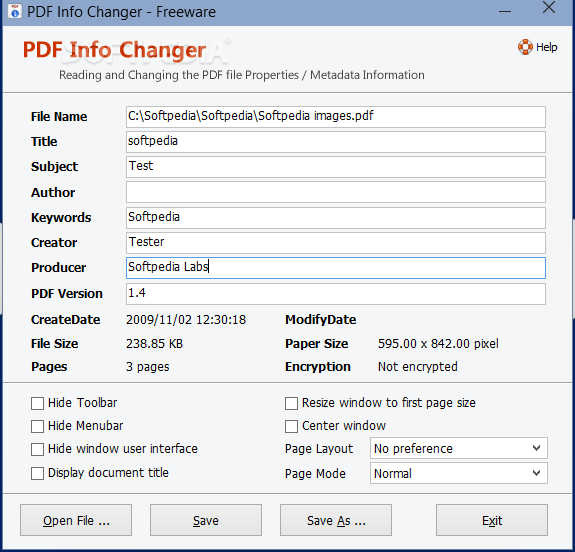
Task: Click the Save button
Action: [x=206, y=520]
